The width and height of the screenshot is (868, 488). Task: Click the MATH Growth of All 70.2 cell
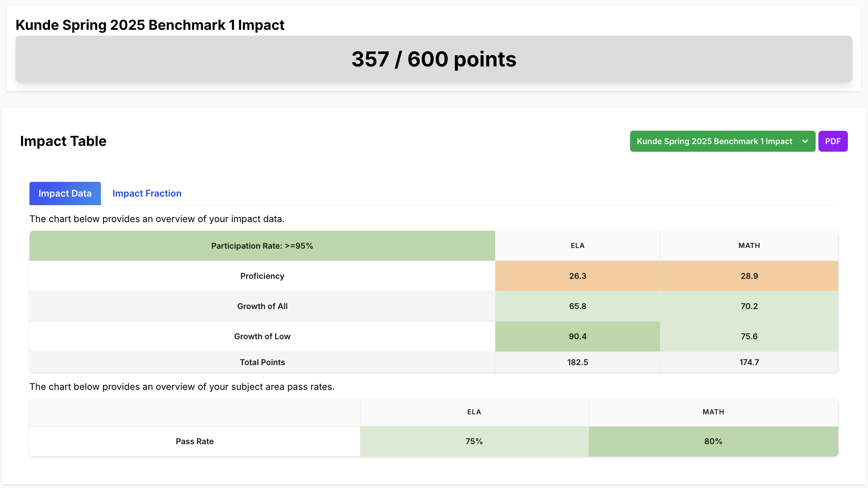click(749, 306)
